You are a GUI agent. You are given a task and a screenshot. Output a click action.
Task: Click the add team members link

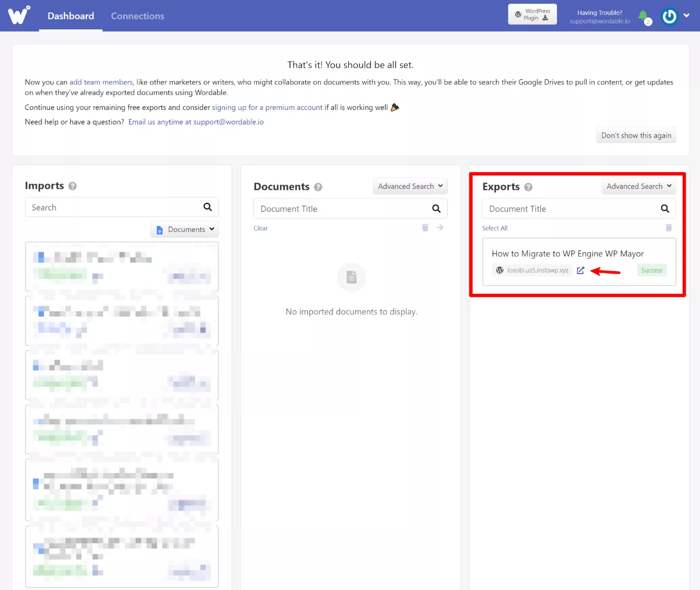[x=101, y=82]
